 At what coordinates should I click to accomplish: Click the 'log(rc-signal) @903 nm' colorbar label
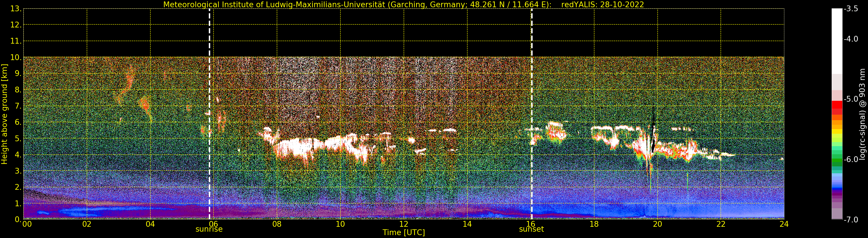[x=862, y=114]
